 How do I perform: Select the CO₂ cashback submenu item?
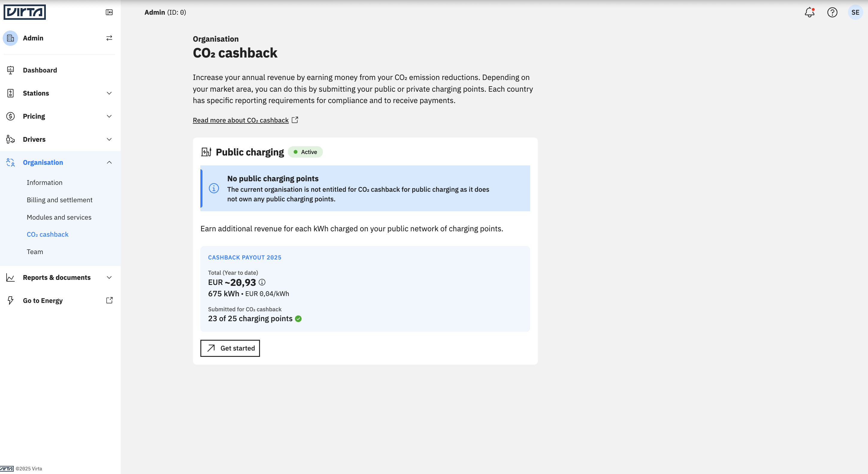tap(48, 234)
